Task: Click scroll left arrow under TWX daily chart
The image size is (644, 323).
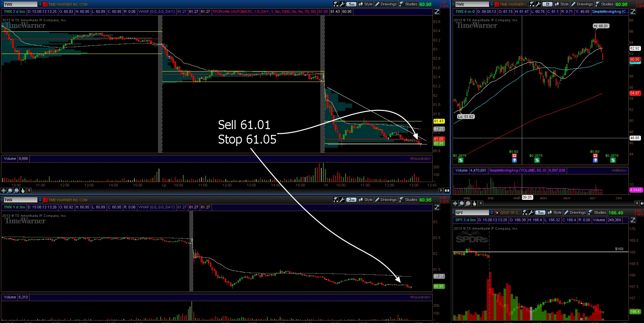Action: (x=481, y=203)
